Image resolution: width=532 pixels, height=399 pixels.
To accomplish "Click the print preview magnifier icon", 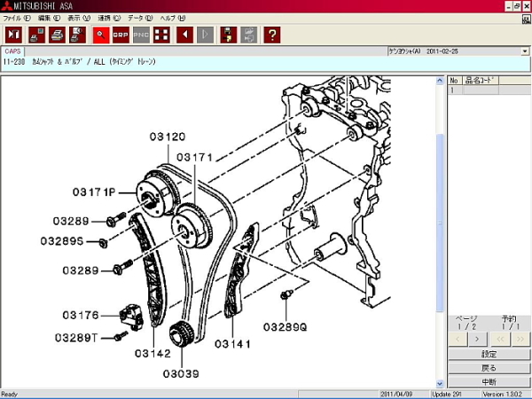I will tap(78, 35).
